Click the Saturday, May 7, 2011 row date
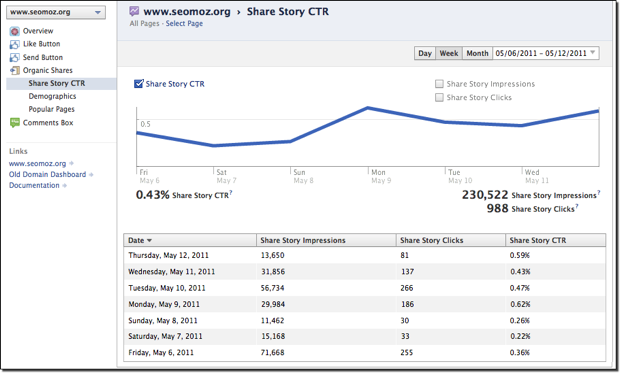The image size is (620, 373). 165,337
